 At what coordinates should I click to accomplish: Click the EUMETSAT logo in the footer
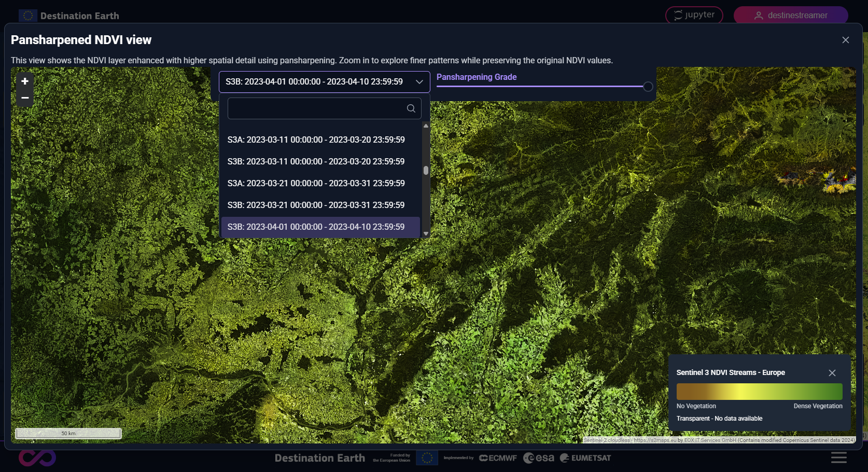(584, 457)
